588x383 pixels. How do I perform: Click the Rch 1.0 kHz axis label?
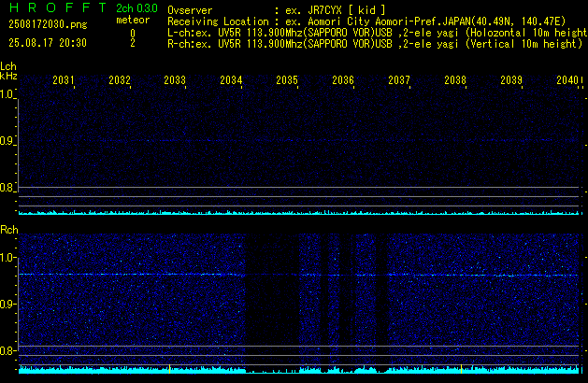point(7,258)
